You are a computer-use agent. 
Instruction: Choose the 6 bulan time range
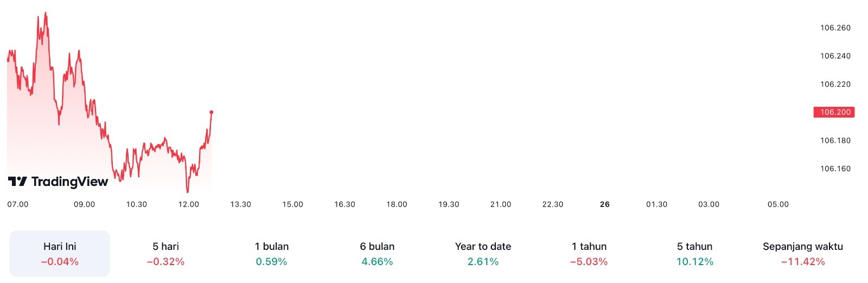point(377,254)
